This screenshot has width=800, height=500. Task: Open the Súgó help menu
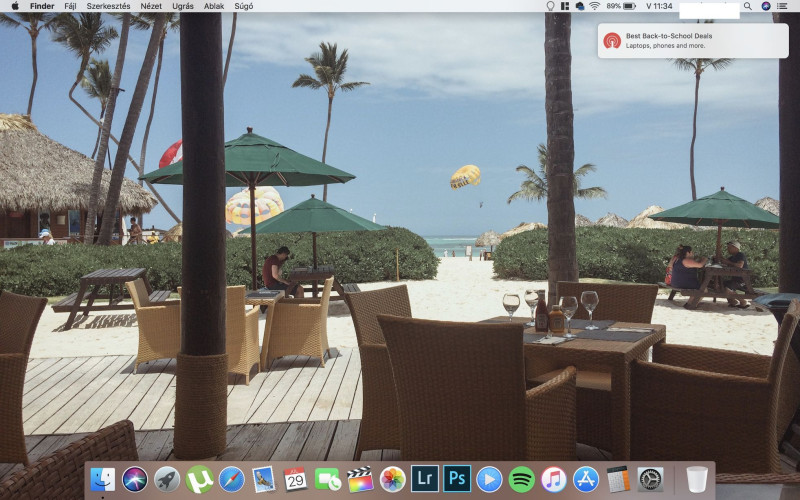(x=243, y=6)
